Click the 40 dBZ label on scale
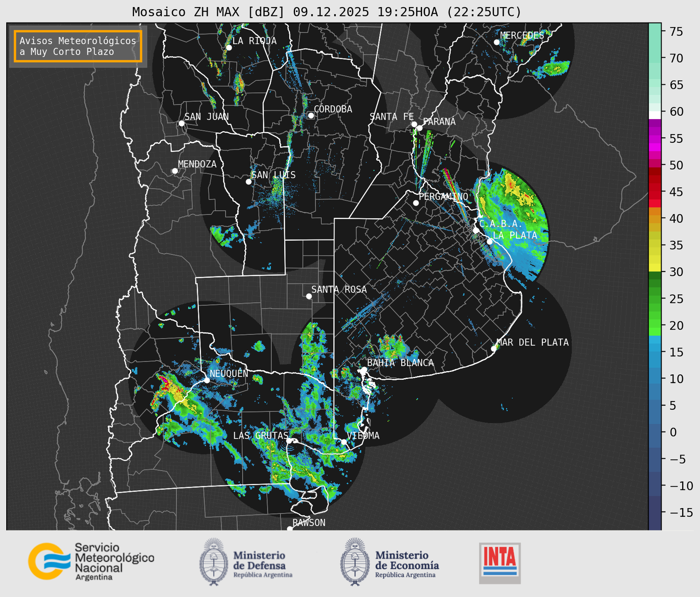 point(676,218)
